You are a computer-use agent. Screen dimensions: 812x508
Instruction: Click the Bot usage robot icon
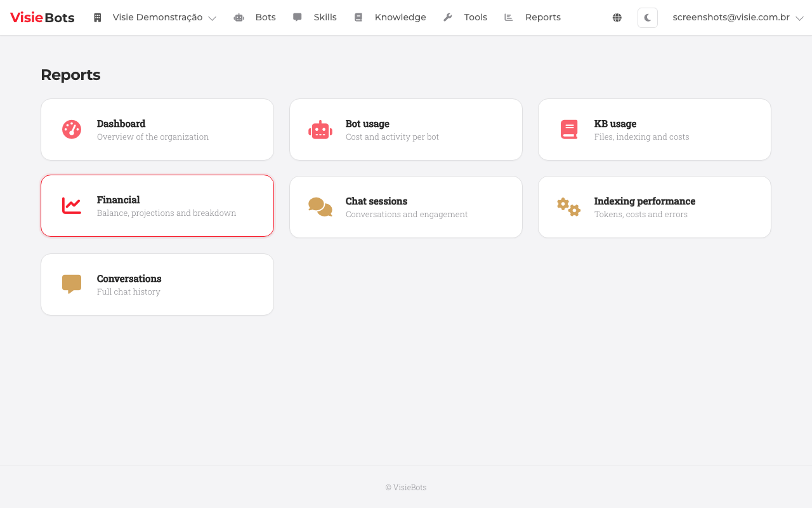[320, 130]
